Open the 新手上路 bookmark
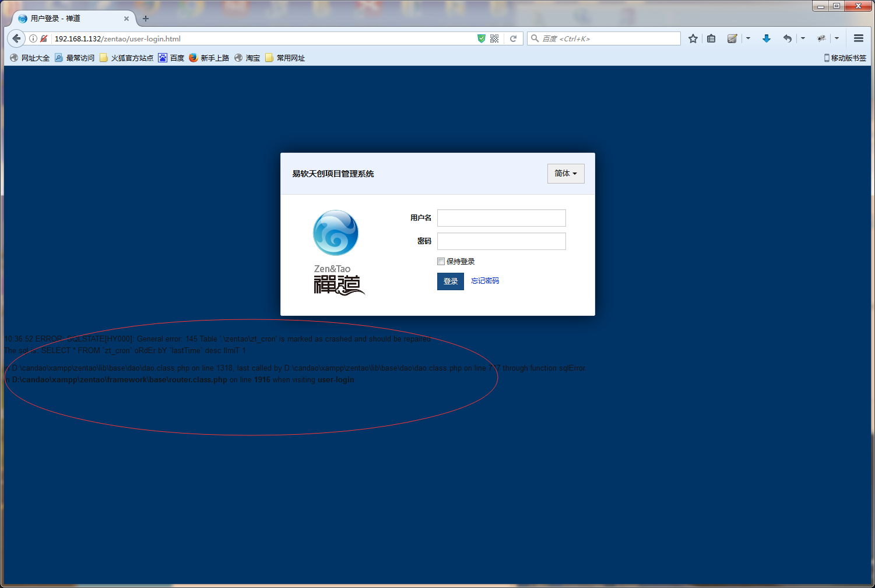Screen dimensions: 875x588 pos(209,58)
